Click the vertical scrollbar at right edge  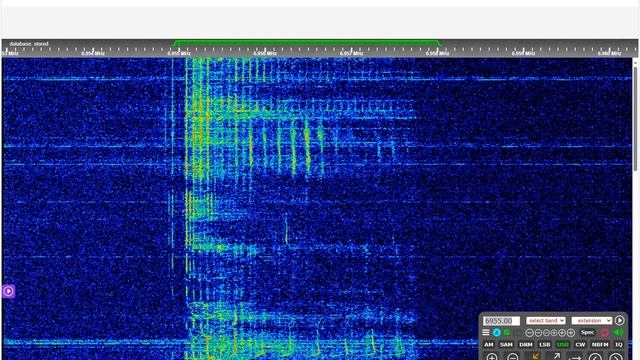[x=636, y=118]
